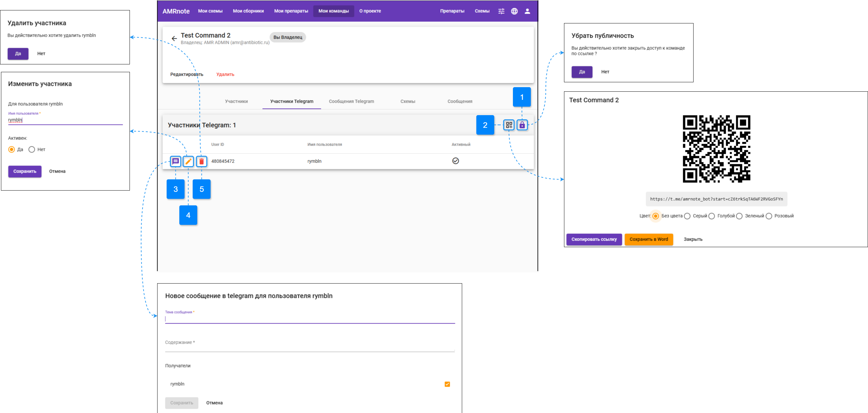Click Сохранить in Изменить участника dialog

(x=25, y=171)
